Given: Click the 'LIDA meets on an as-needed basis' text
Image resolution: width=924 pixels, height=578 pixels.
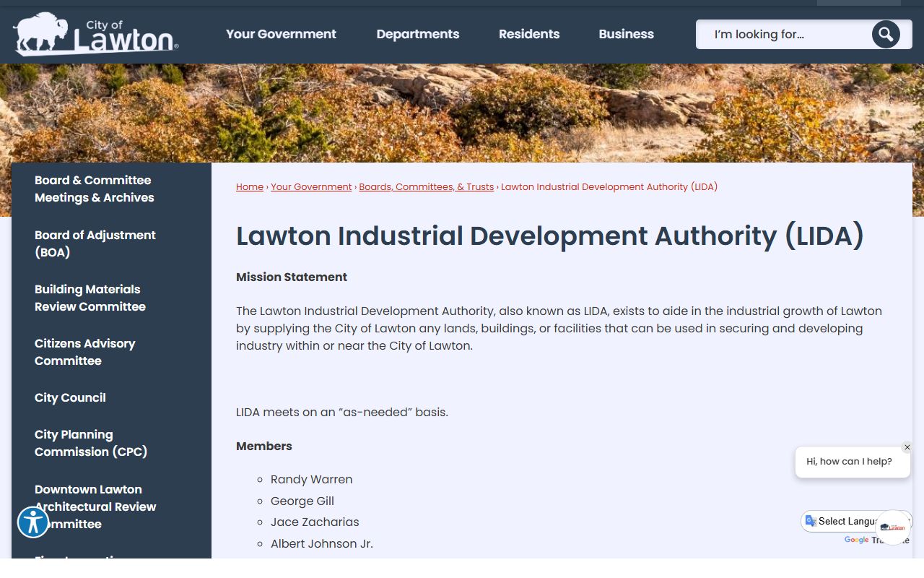Looking at the screenshot, I should (342, 413).
